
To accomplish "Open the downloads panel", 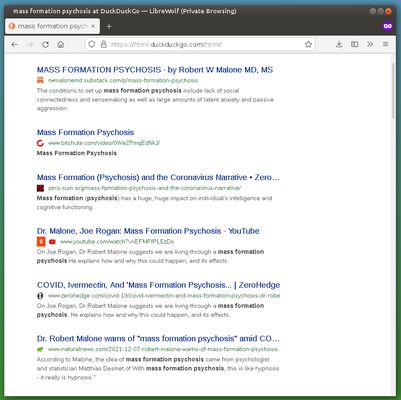I will pyautogui.click(x=339, y=44).
